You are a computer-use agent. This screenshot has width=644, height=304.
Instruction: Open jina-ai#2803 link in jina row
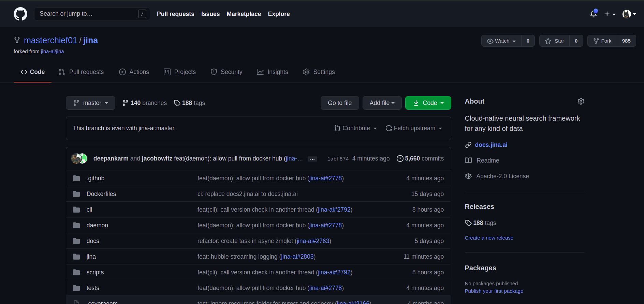pyautogui.click(x=297, y=257)
